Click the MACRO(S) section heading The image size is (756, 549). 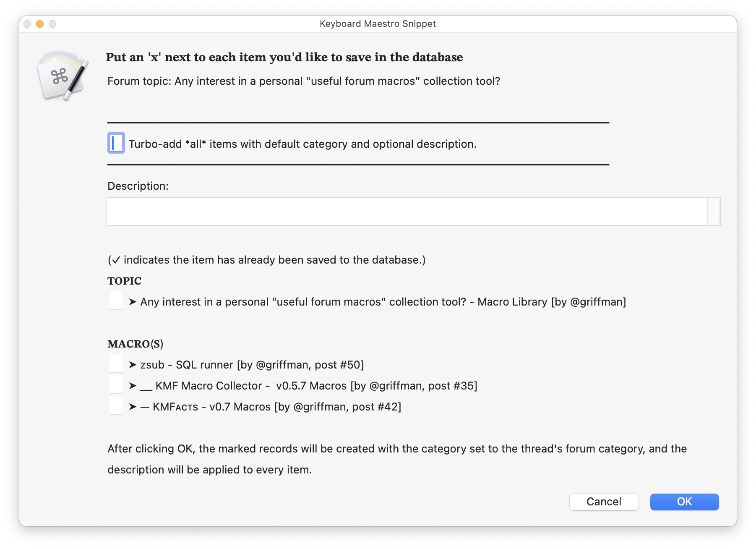135,344
